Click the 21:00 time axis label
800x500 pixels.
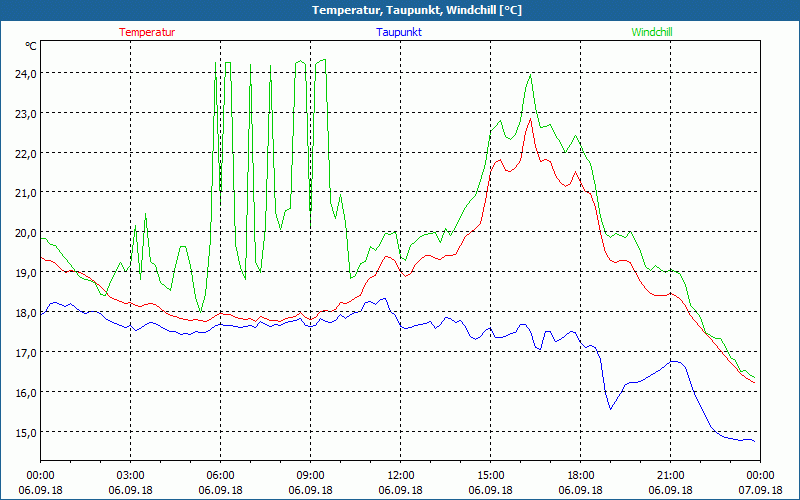coord(670,475)
